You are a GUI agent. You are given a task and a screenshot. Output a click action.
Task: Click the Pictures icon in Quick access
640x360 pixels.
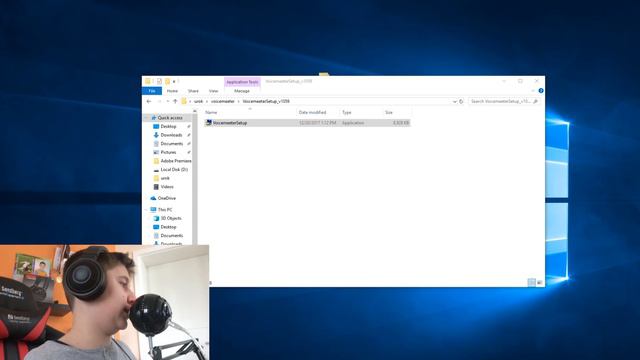coord(156,152)
